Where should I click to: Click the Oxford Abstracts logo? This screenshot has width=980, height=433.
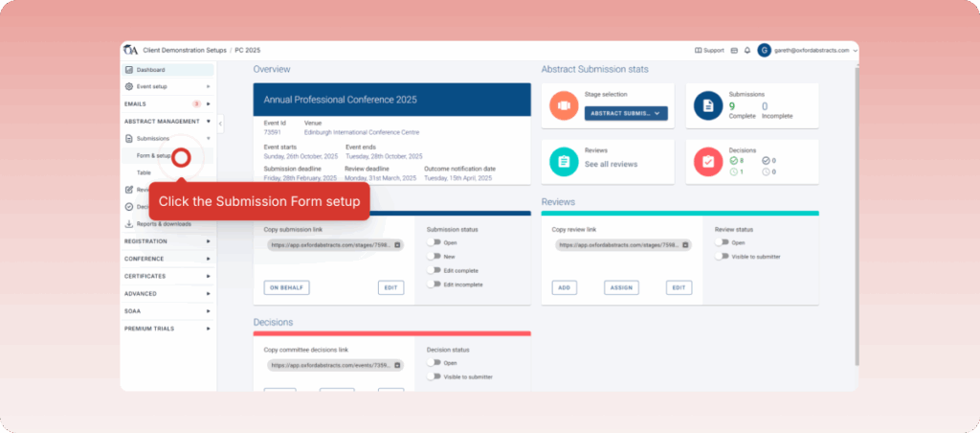click(x=130, y=50)
